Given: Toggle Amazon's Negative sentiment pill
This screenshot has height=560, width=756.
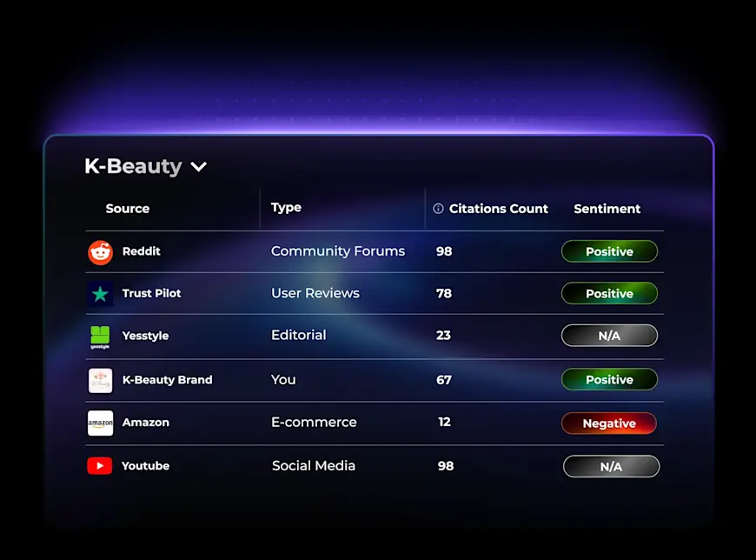Looking at the screenshot, I should pyautogui.click(x=609, y=423).
